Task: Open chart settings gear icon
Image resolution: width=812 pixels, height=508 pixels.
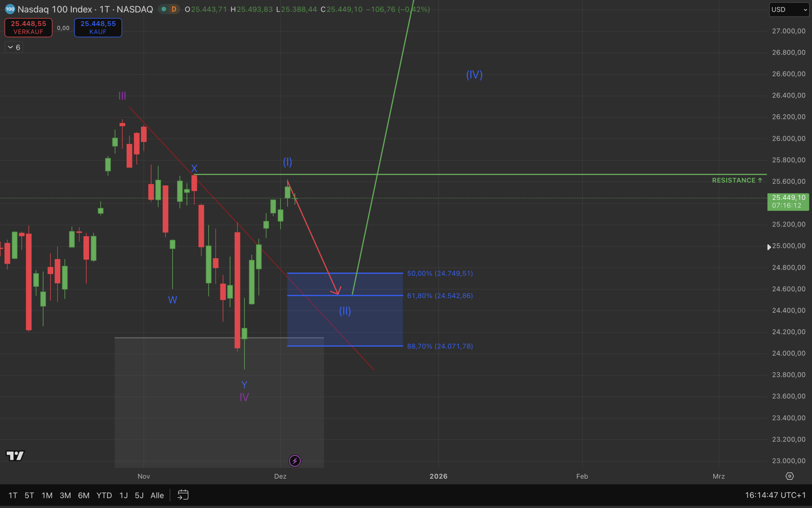Action: click(790, 476)
